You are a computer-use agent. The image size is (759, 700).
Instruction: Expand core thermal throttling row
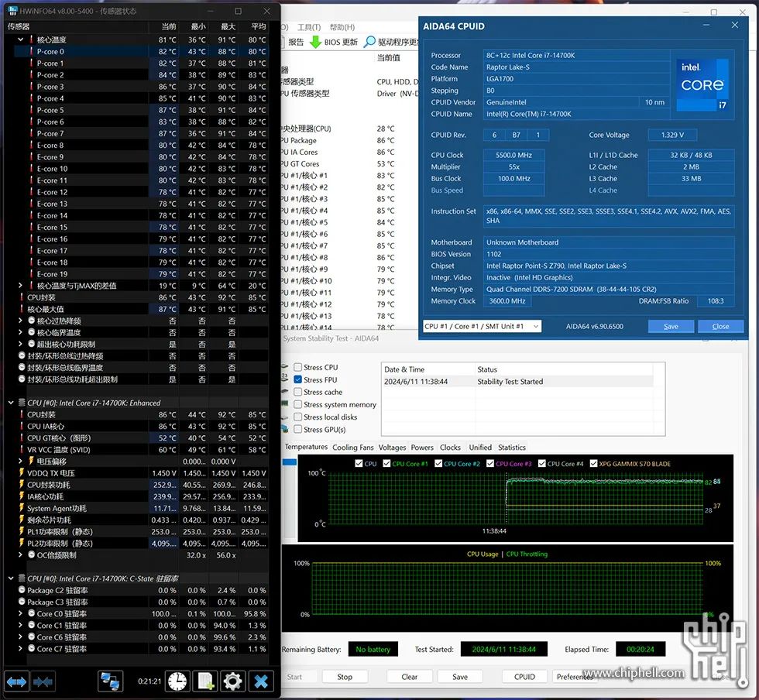20,321
